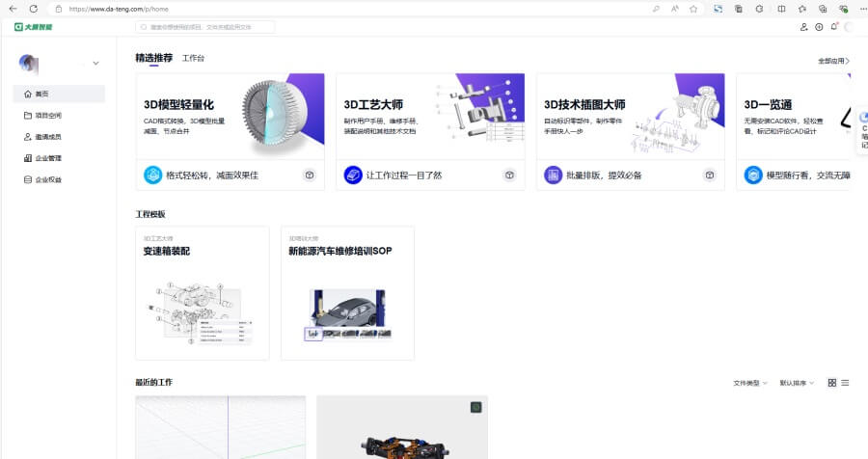This screenshot has height=459, width=868.
Task: Select the 精选推荐 tab
Action: [x=154, y=58]
